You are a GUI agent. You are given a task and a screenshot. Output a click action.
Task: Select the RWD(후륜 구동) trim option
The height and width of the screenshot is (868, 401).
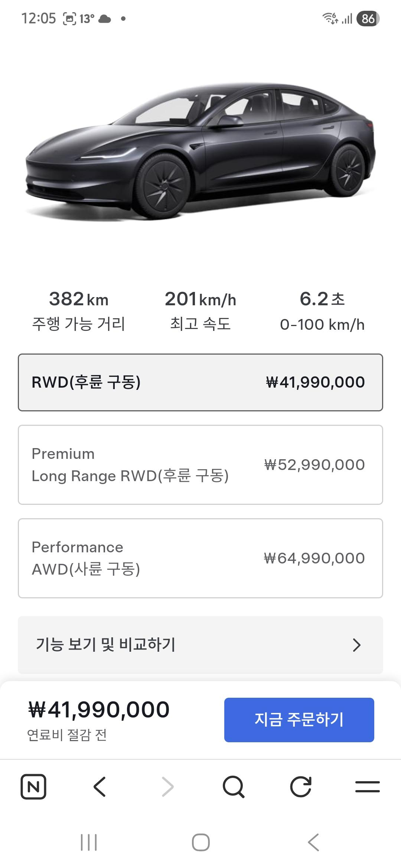200,382
